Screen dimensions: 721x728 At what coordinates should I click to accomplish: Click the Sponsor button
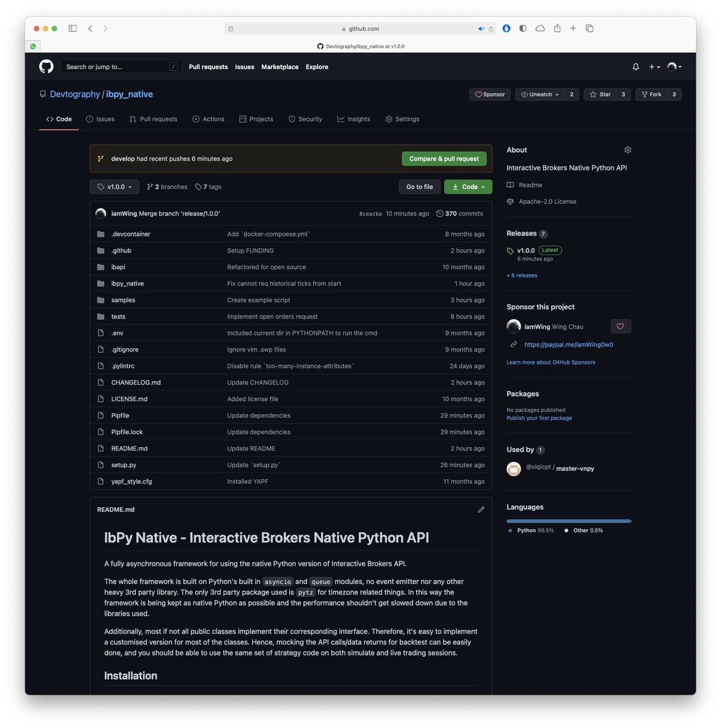pos(489,95)
